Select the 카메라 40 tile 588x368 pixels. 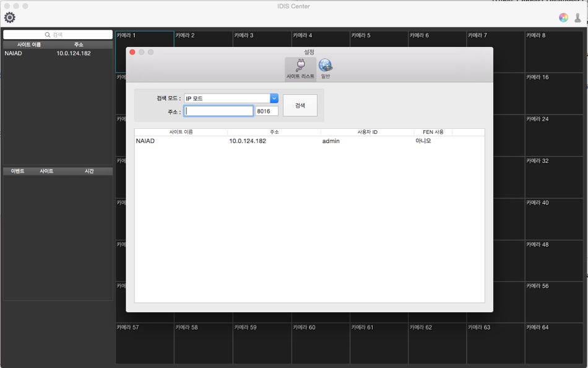tap(554, 219)
